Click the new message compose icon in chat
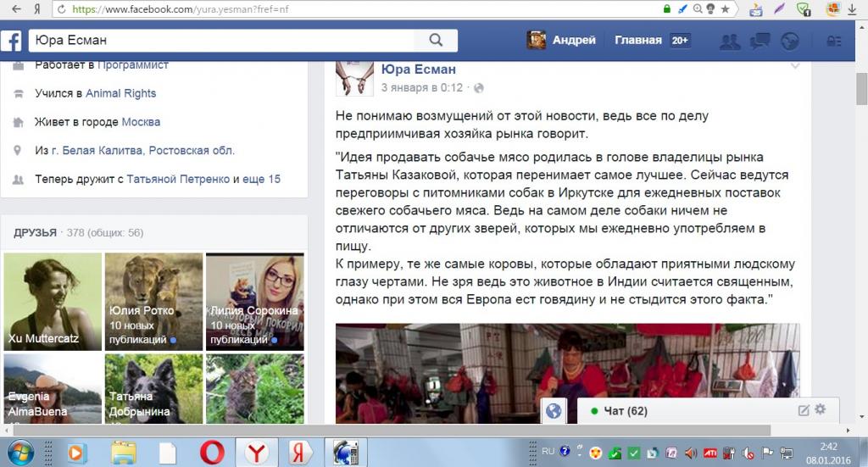This screenshot has height=467, width=868. click(804, 410)
